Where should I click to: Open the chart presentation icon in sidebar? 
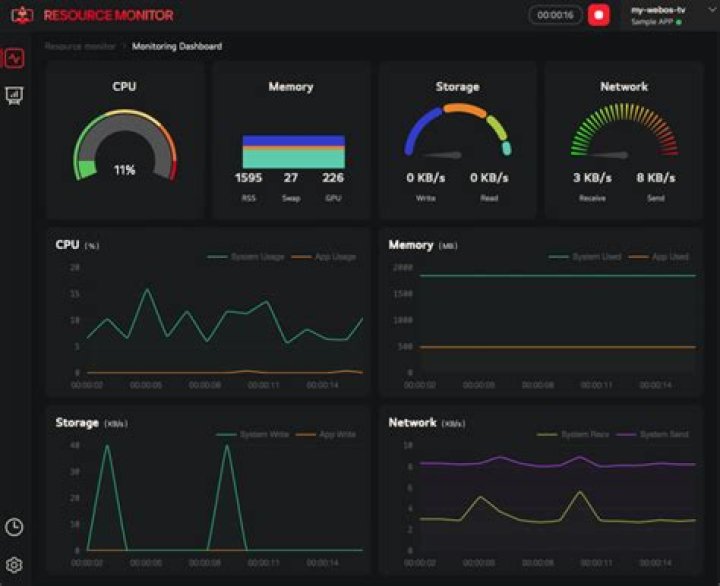coord(14,96)
